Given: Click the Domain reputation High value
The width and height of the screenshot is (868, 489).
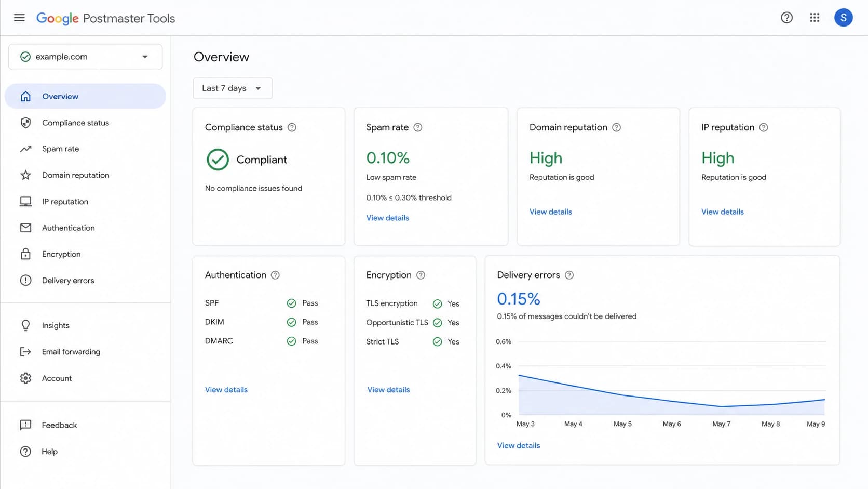Looking at the screenshot, I should (x=546, y=158).
